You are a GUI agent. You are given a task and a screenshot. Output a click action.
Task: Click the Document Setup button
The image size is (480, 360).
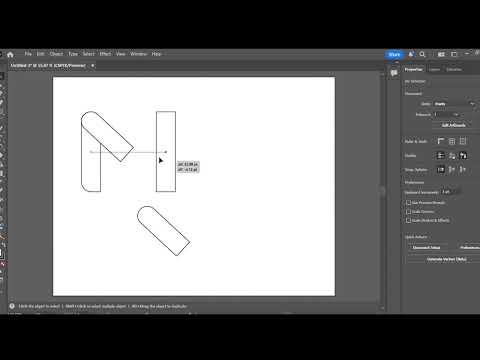[x=426, y=247]
